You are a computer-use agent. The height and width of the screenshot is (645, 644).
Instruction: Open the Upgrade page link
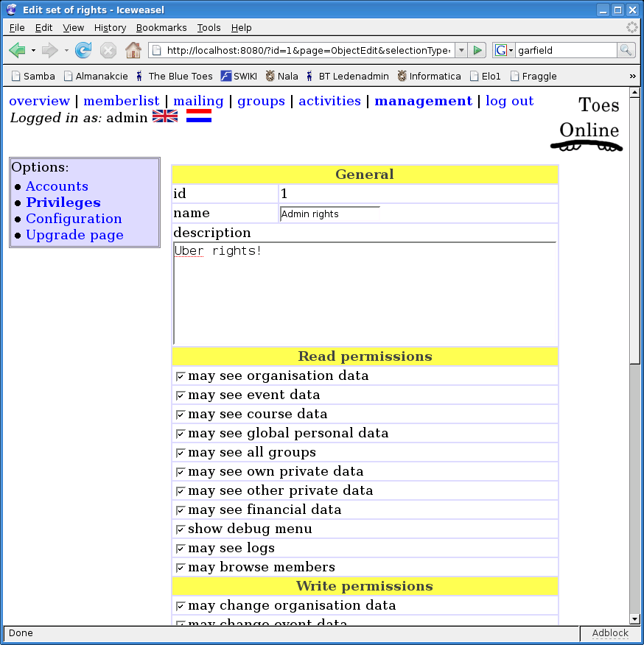click(74, 235)
